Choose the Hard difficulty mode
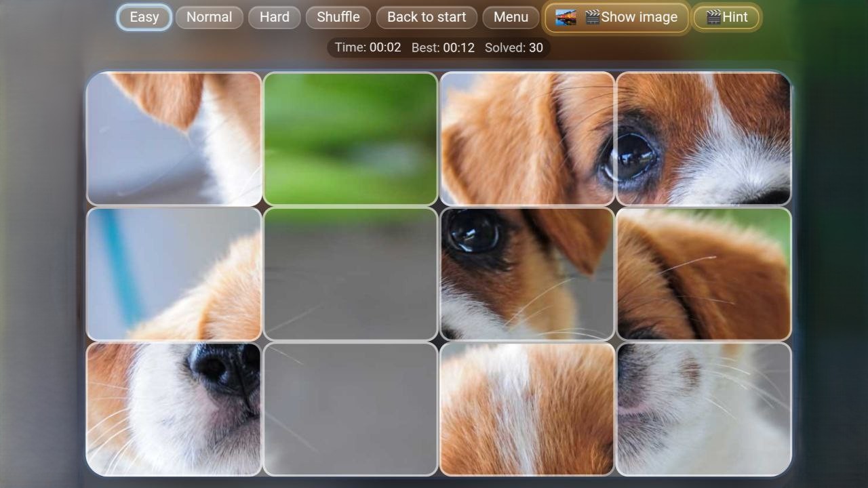Image resolution: width=868 pixels, height=488 pixels. coord(274,17)
